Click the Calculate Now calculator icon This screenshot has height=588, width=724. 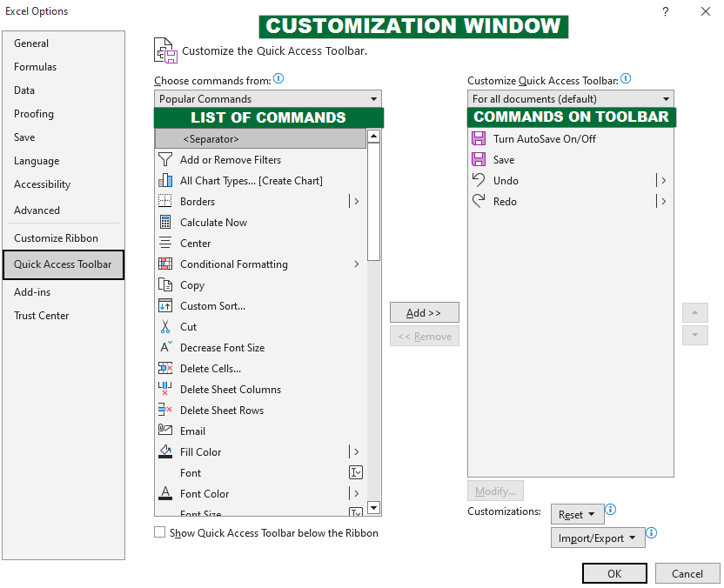[x=164, y=222]
